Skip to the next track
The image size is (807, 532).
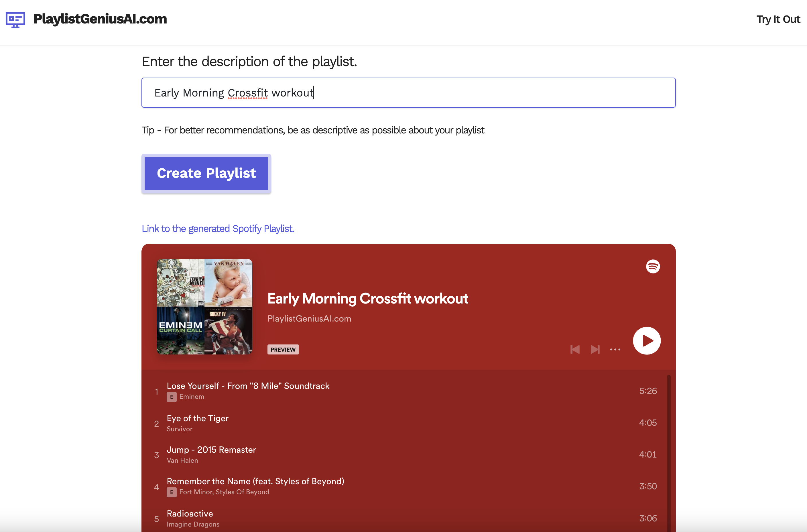595,349
